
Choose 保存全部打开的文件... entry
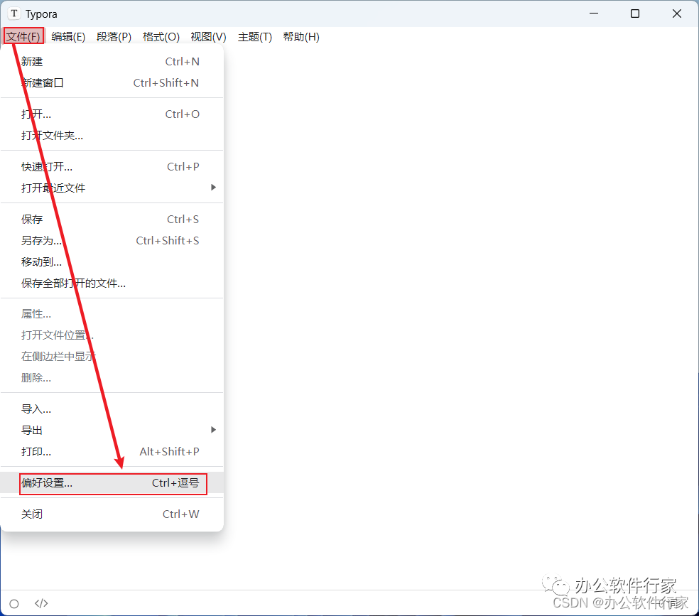(x=112, y=283)
